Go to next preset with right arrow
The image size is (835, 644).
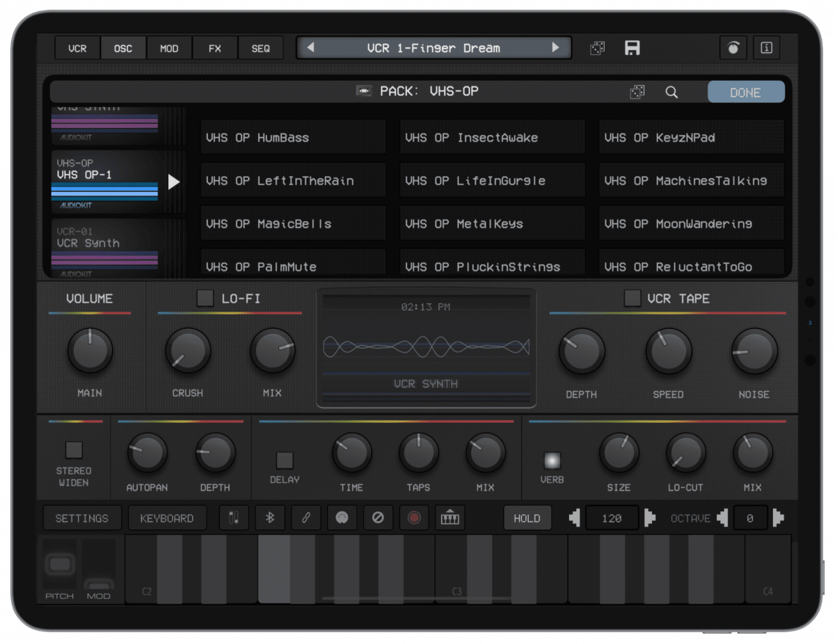coord(555,48)
